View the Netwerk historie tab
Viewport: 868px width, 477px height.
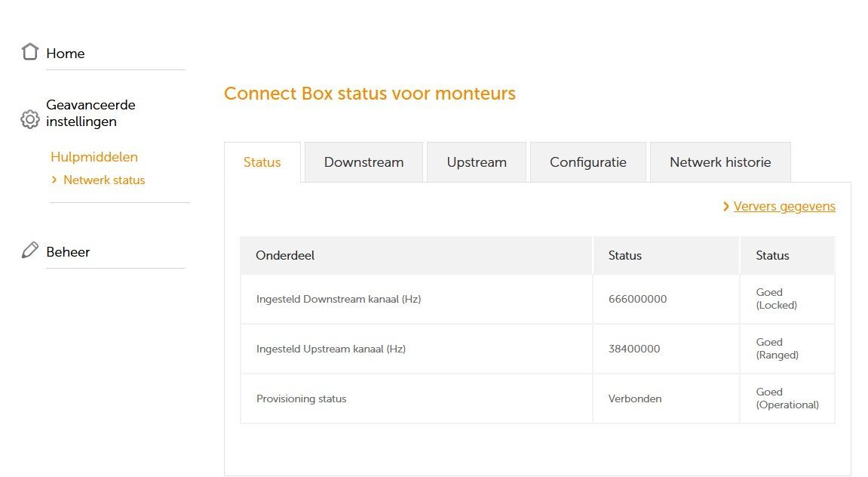[x=720, y=162]
